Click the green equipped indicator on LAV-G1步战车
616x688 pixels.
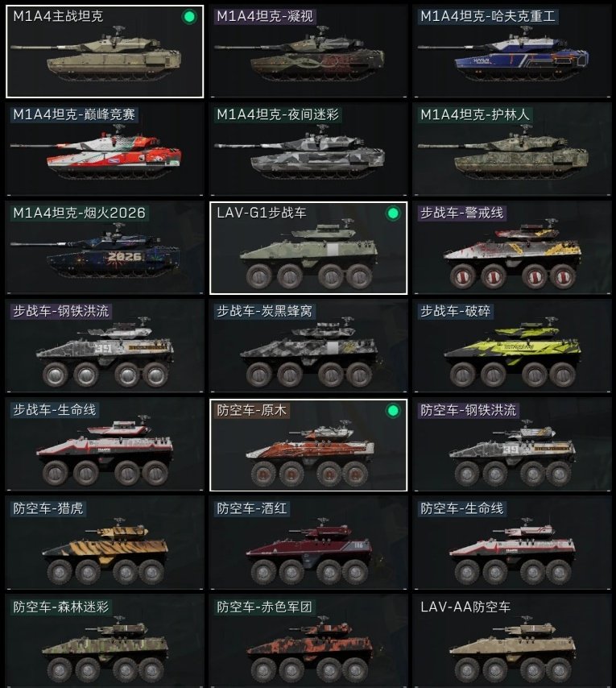point(393,213)
